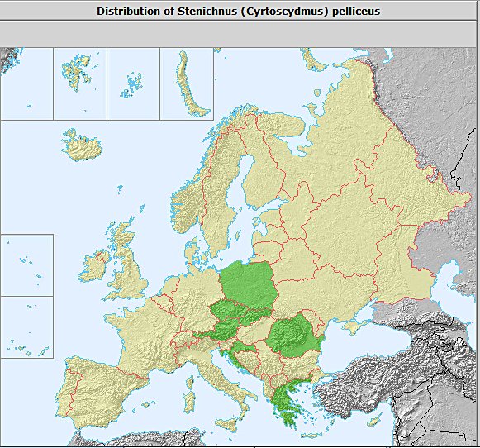Click the Distribution of Stenichnus pelliceus title
The image size is (480, 448).
pos(238,11)
